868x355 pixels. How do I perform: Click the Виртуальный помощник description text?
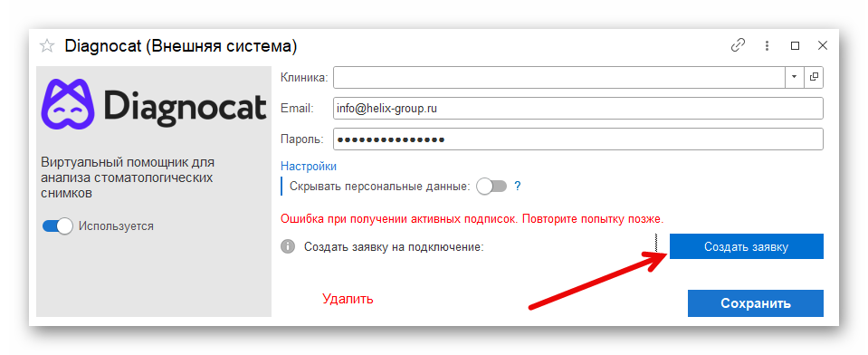click(x=128, y=178)
